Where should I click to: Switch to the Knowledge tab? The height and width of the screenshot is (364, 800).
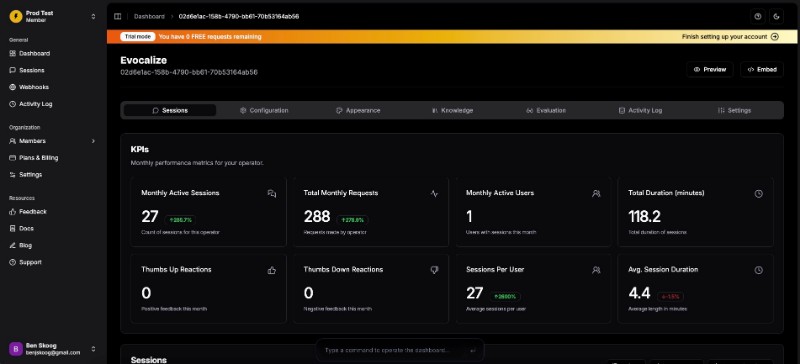pos(453,110)
